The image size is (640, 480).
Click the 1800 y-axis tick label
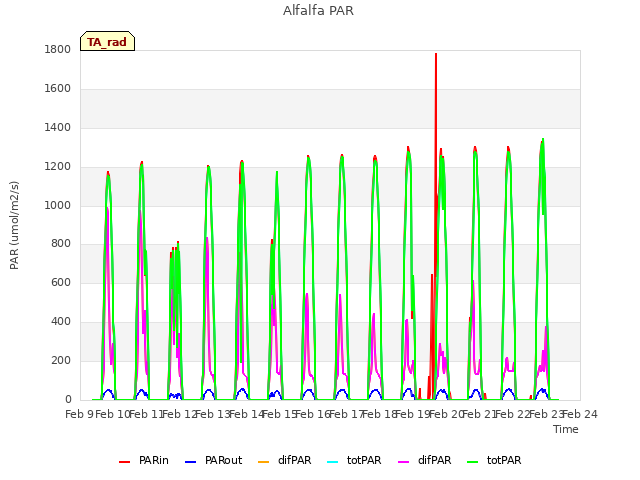pos(58,49)
